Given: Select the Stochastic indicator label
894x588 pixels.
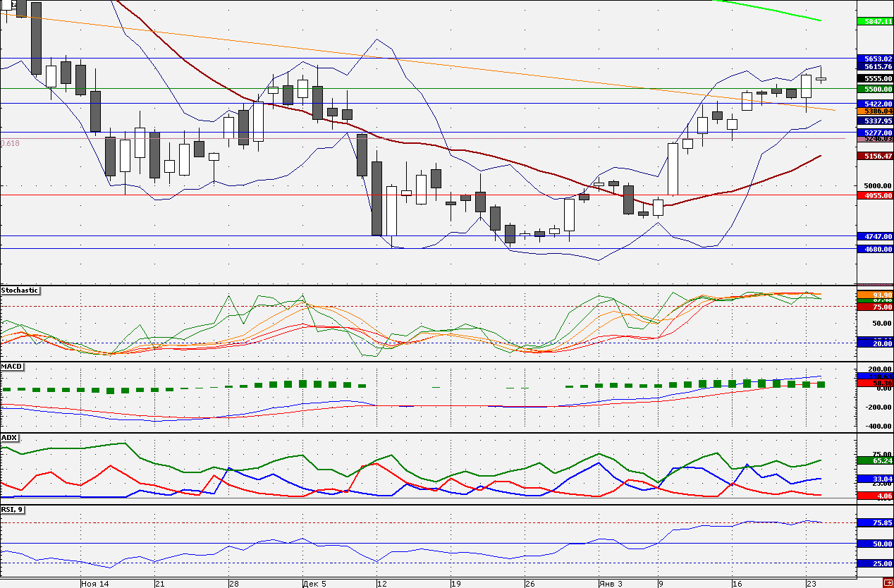Looking at the screenshot, I should coord(20,290).
